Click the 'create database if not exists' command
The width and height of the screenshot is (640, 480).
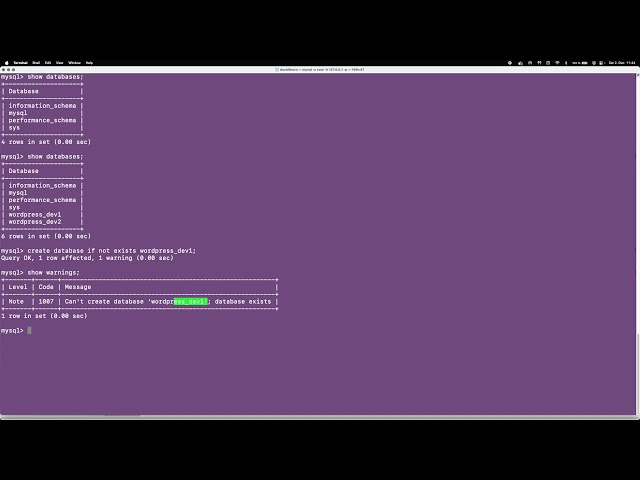coord(112,251)
